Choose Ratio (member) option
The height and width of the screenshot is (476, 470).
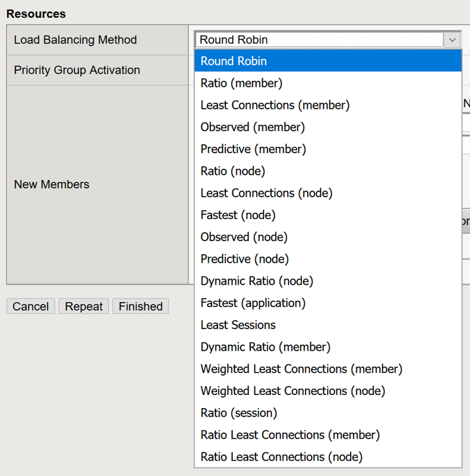[241, 83]
